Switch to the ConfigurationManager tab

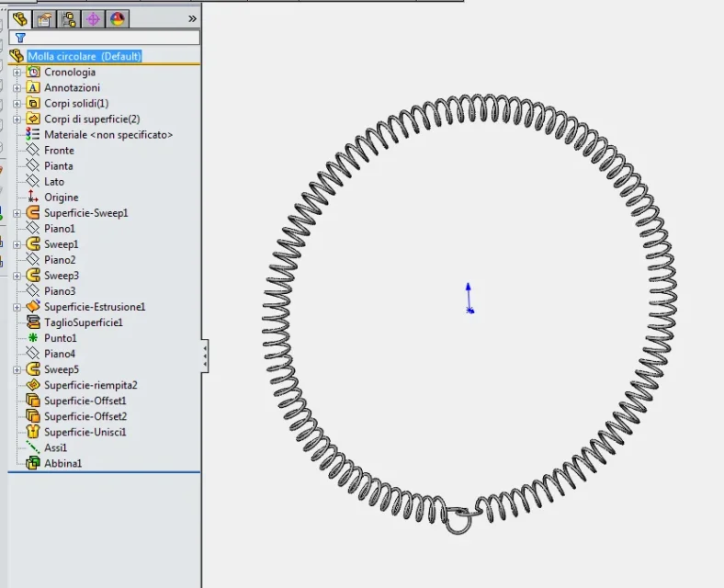pyautogui.click(x=69, y=19)
